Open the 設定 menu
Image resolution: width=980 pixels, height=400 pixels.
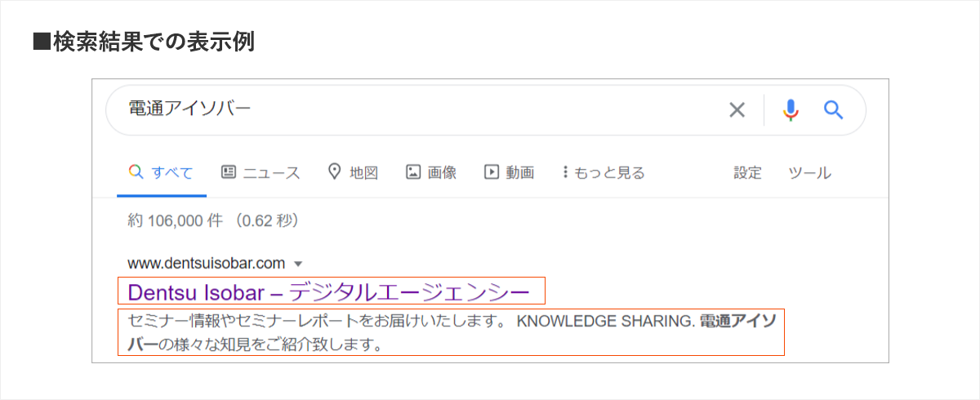point(747,172)
